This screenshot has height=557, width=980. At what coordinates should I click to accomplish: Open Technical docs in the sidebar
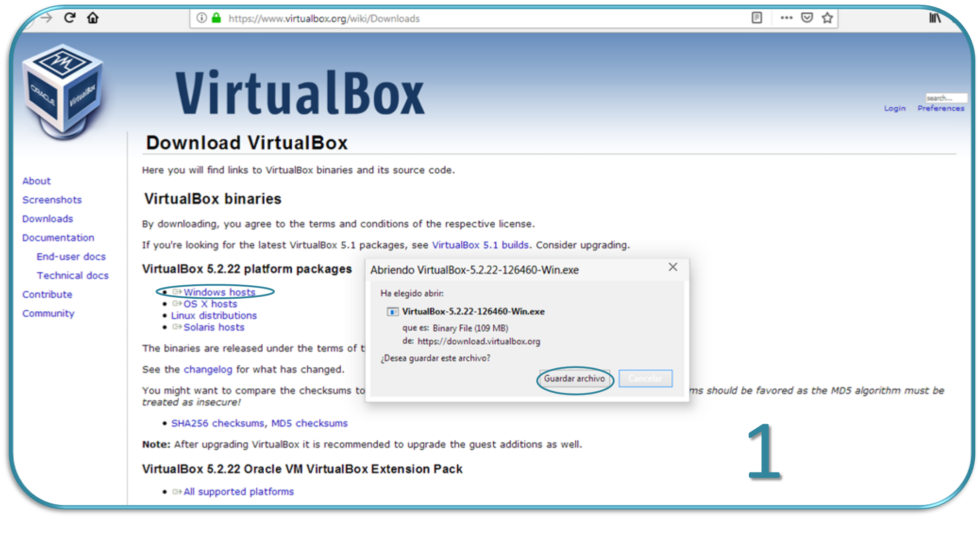(x=72, y=276)
